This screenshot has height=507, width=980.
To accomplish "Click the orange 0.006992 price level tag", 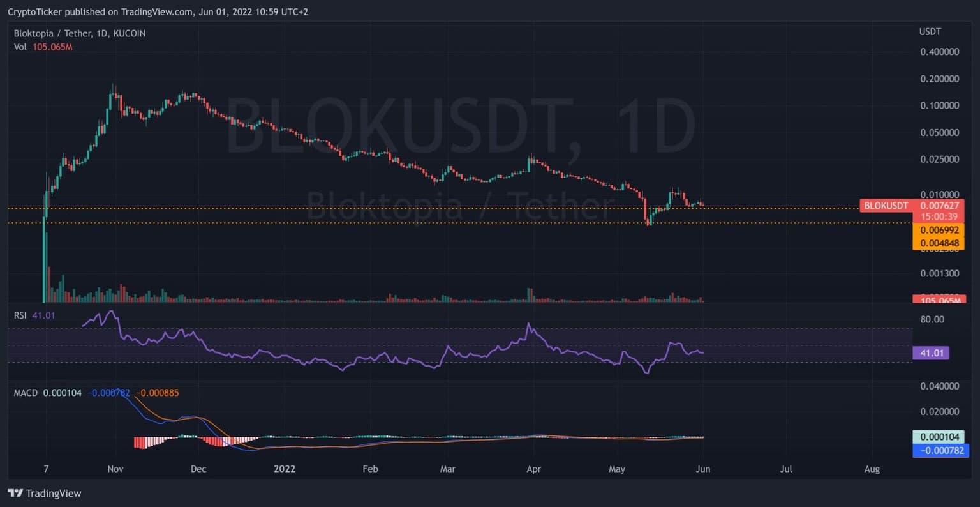I will [939, 231].
